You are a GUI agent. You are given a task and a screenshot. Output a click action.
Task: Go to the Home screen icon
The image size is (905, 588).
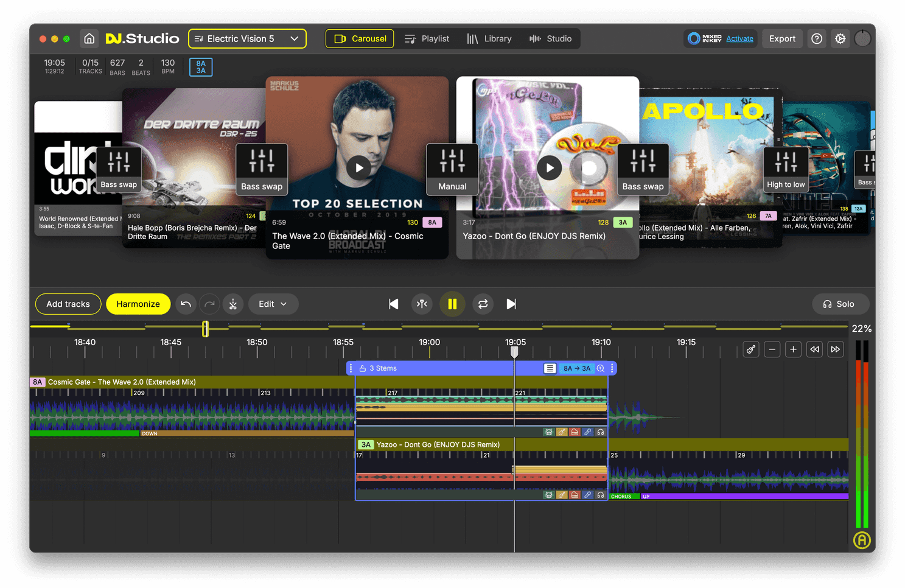point(89,38)
